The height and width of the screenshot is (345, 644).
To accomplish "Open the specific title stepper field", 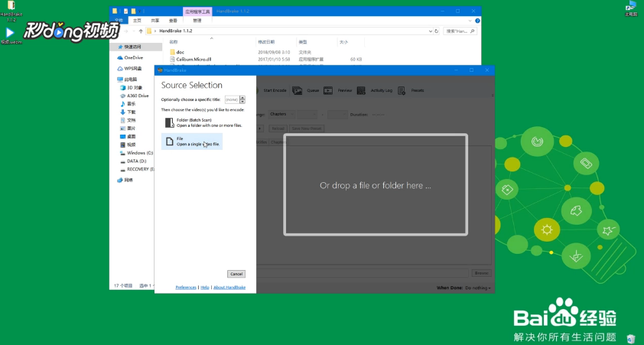I will (x=235, y=99).
